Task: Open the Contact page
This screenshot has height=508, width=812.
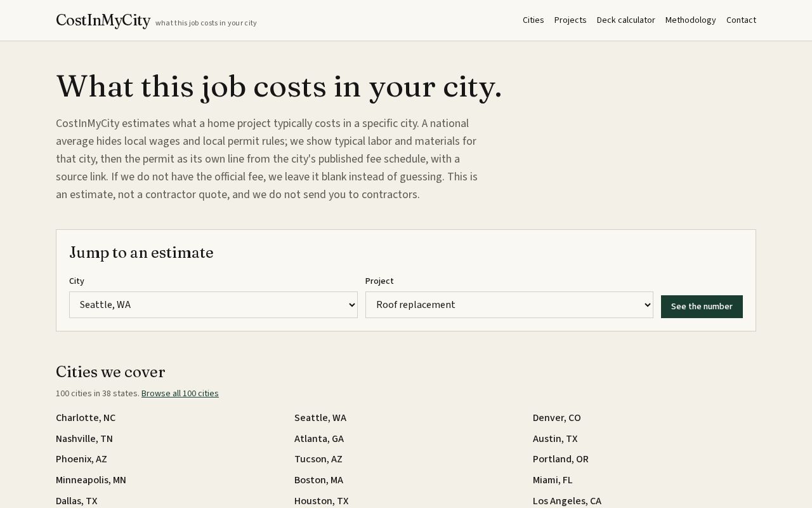Action: point(741,20)
